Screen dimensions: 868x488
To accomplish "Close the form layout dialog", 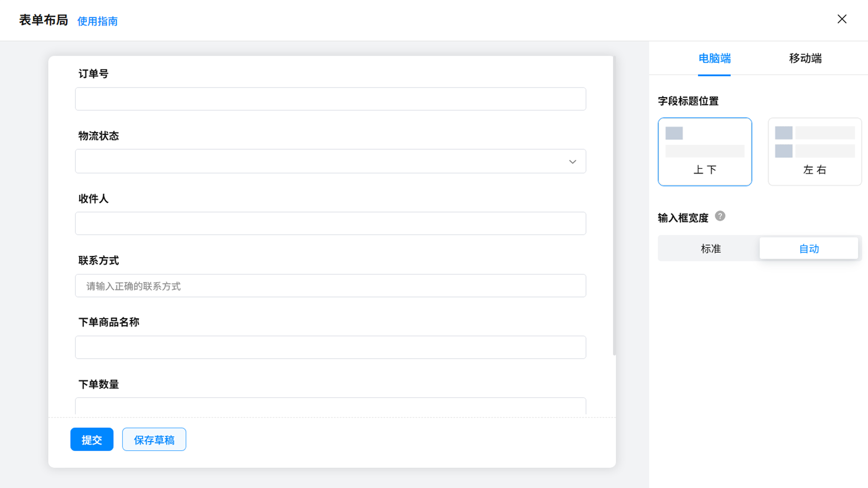I will [842, 19].
